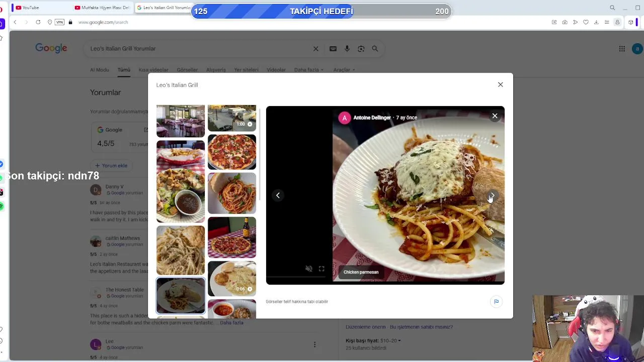The image size is (644, 362).
Task: Open the on-screen keyboard input tool
Action: pyautogui.click(x=333, y=49)
